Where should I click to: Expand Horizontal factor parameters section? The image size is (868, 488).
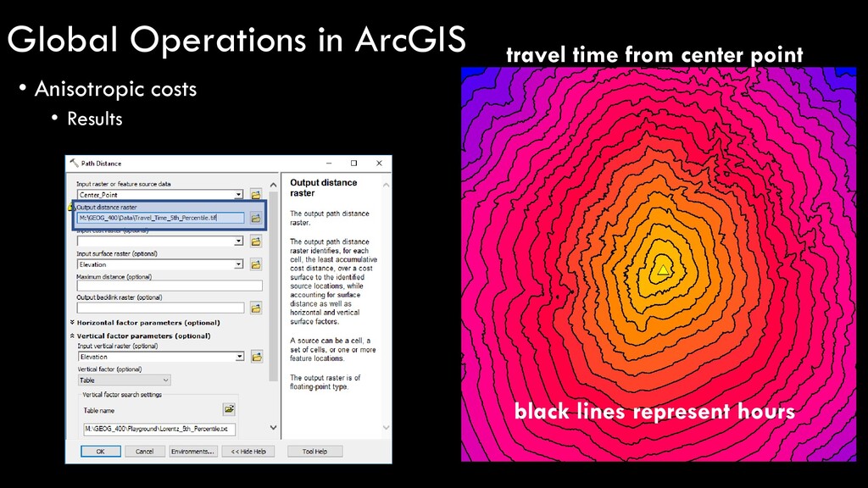73,322
